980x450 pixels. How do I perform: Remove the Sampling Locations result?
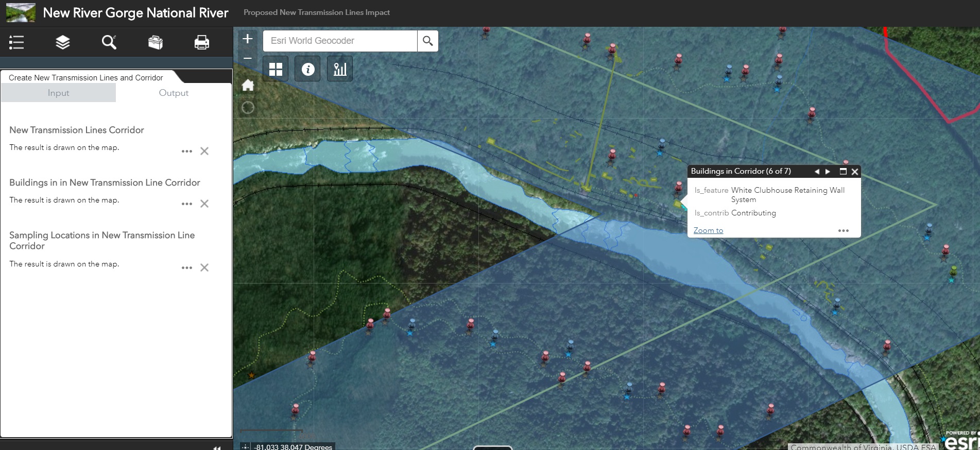pos(204,268)
